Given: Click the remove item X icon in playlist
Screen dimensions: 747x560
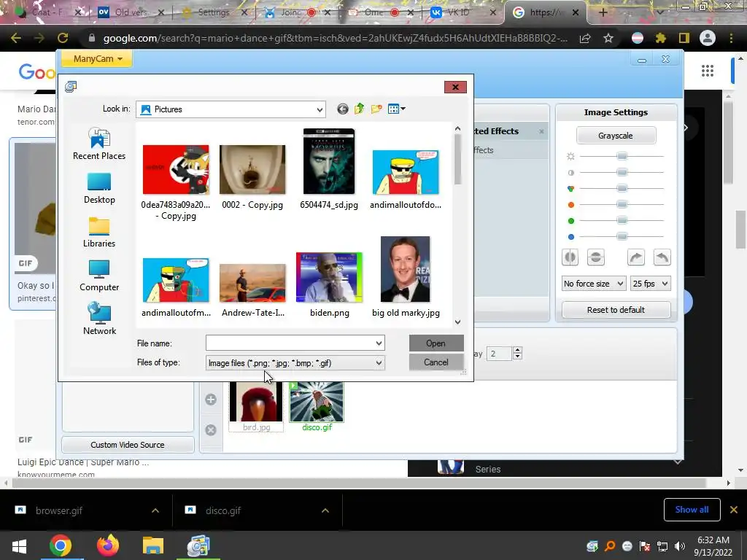Looking at the screenshot, I should point(211,430).
